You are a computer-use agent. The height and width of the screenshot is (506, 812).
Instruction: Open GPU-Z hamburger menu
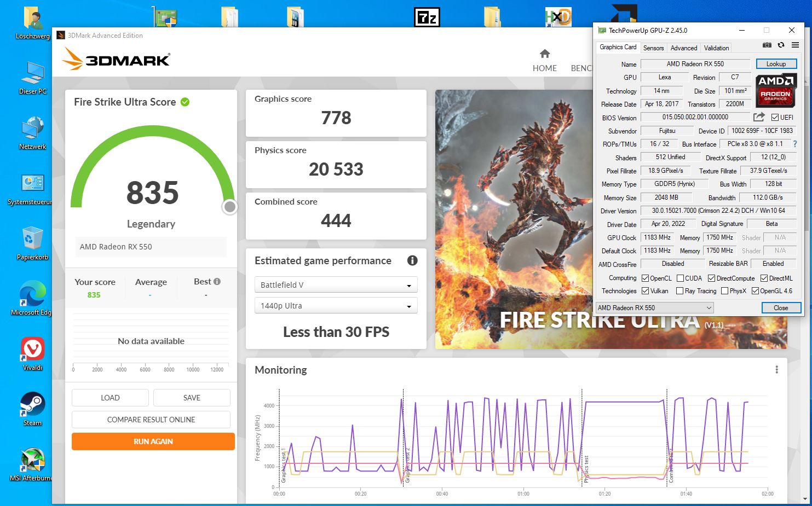click(x=795, y=45)
